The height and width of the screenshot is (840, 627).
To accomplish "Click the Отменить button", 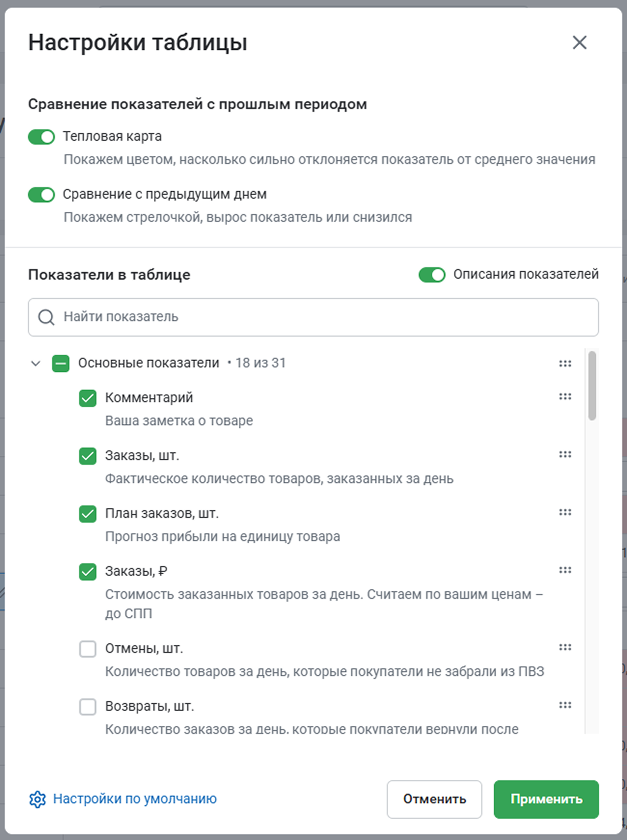I will point(434,799).
